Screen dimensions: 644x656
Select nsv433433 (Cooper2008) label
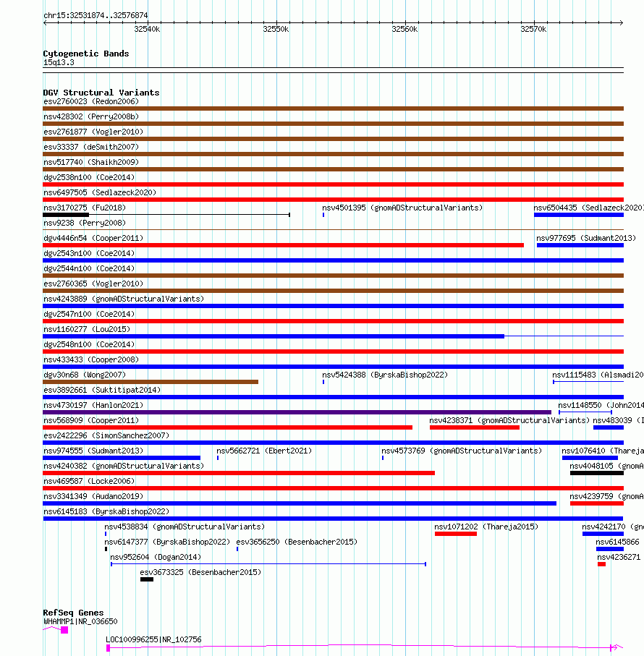90,359
